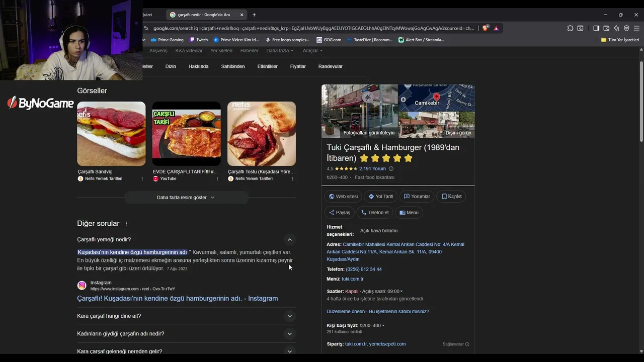Open the 'Araçlar' dropdown

pyautogui.click(x=312, y=51)
